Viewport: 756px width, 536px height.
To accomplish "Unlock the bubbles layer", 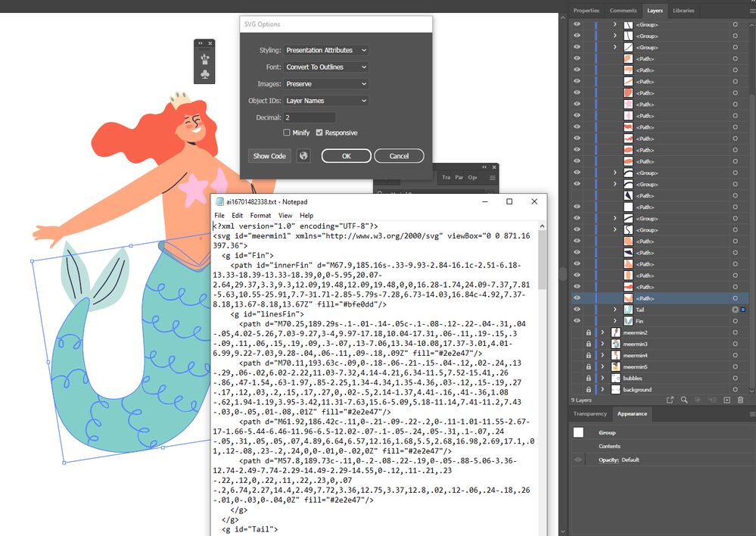I will (589, 379).
